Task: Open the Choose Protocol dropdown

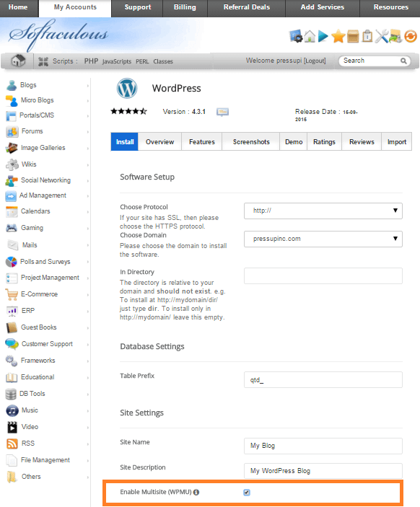Action: point(323,211)
